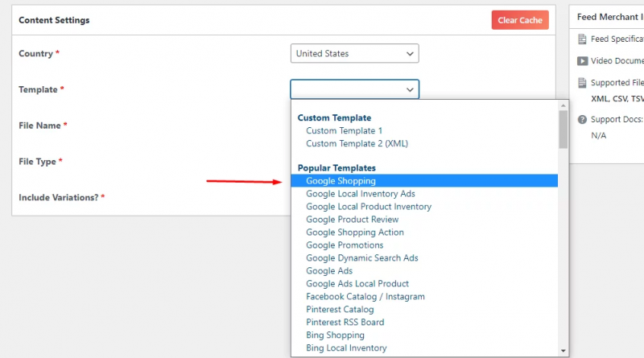Image resolution: width=644 pixels, height=358 pixels.
Task: Choose Custom Template 1 option
Action: 344,130
